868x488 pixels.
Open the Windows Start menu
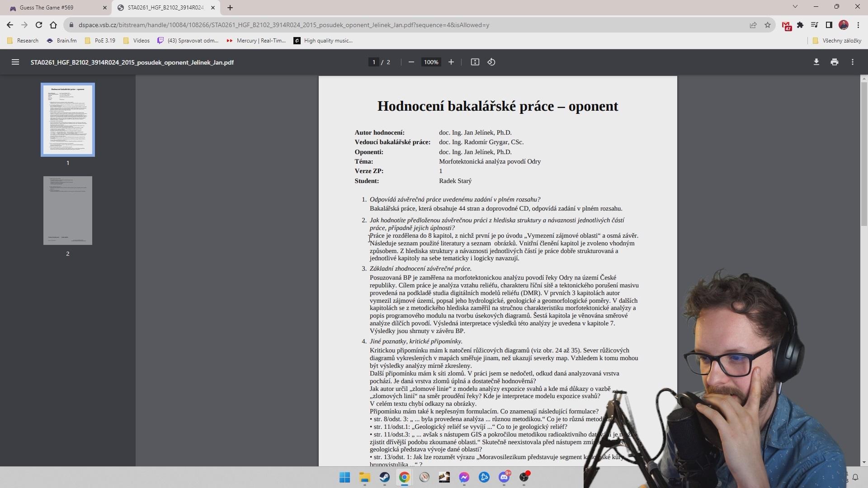coord(345,477)
